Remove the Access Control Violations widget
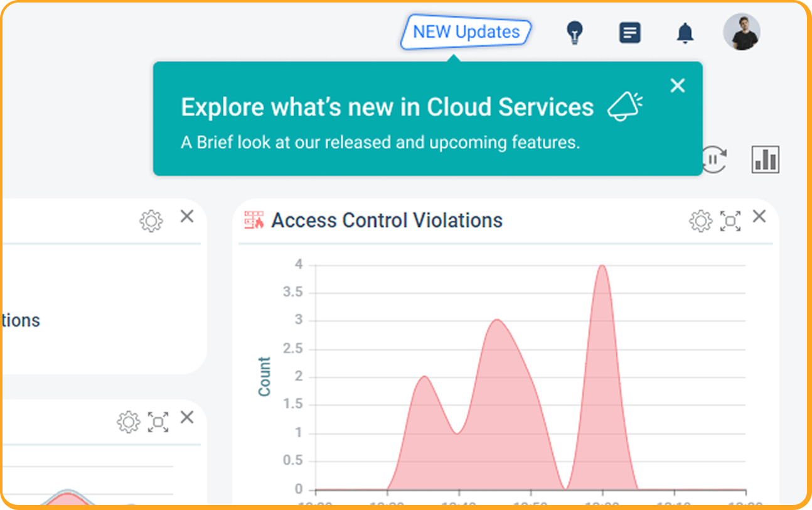The height and width of the screenshot is (510, 812). click(759, 217)
